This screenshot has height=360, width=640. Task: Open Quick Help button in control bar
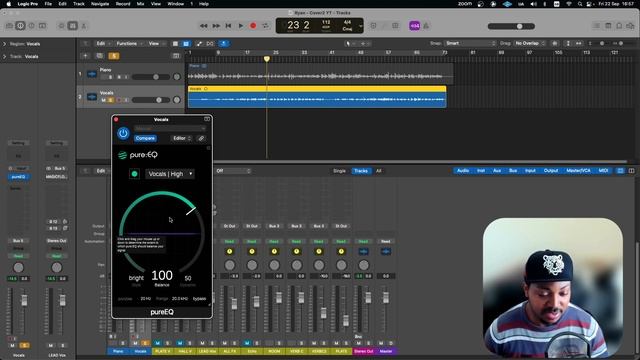tap(31, 26)
